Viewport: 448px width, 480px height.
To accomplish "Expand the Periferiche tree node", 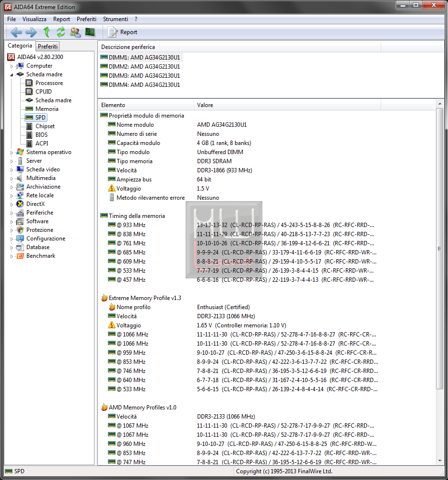I will click(x=12, y=213).
